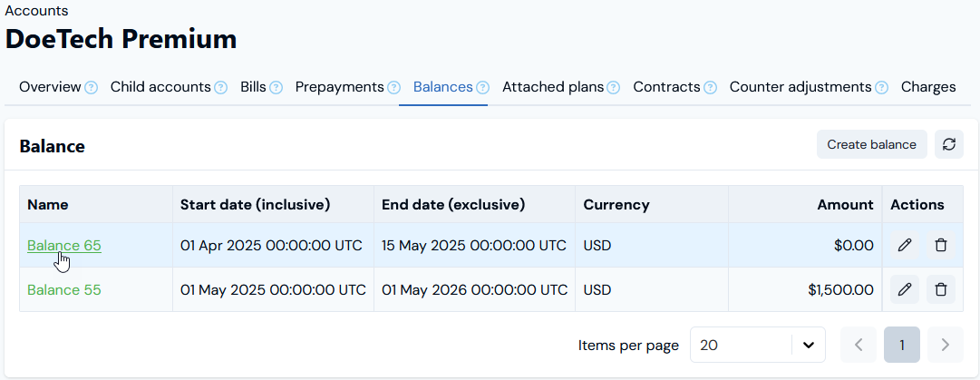The height and width of the screenshot is (380, 980).
Task: Open the help icon next to Prepayments
Action: [393, 87]
